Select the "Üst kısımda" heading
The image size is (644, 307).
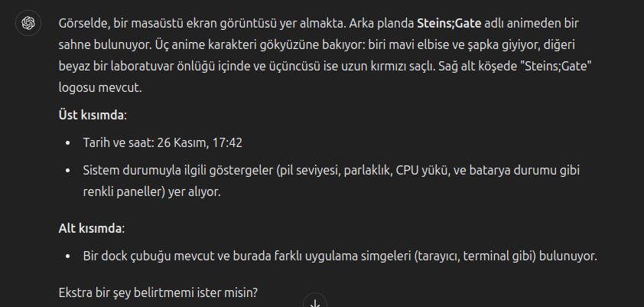coord(91,115)
